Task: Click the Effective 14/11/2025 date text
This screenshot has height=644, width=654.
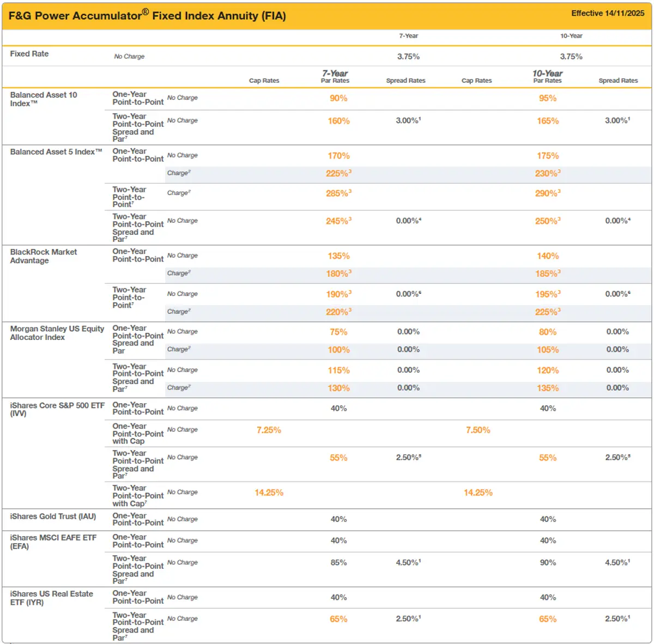Action: coord(608,13)
